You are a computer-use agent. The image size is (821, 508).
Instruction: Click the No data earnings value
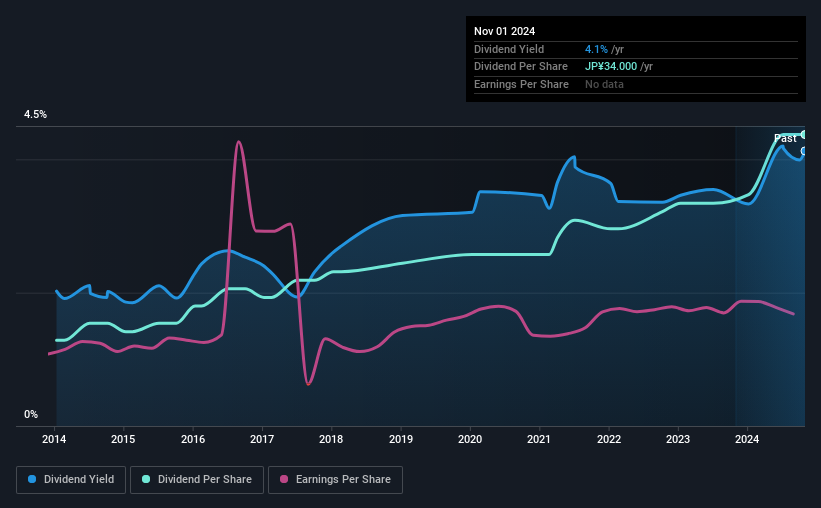pyautogui.click(x=604, y=84)
